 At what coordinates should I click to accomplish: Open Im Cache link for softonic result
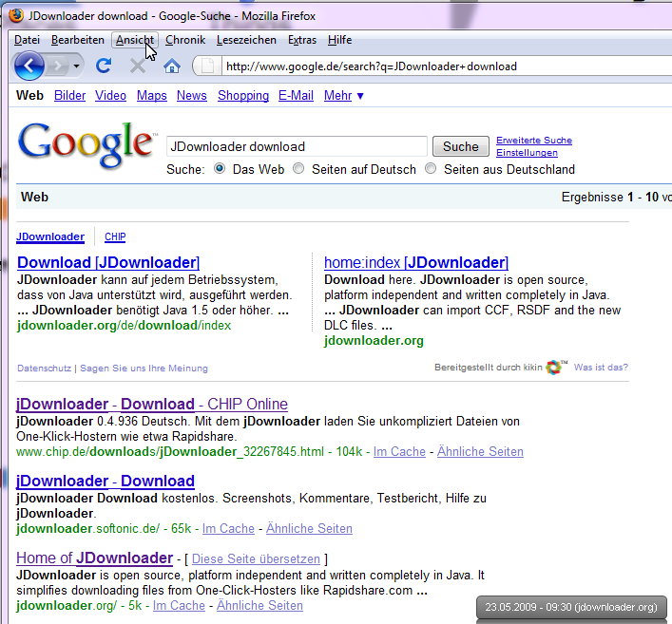(228, 528)
